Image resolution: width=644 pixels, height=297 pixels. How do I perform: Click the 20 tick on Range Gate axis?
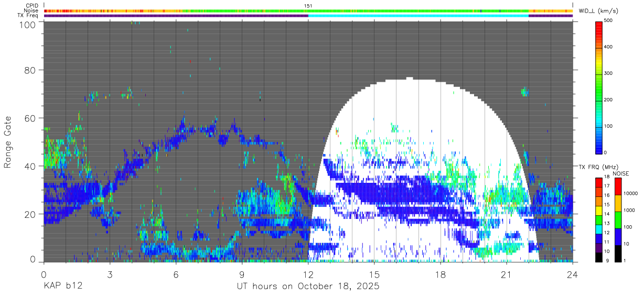[30, 214]
